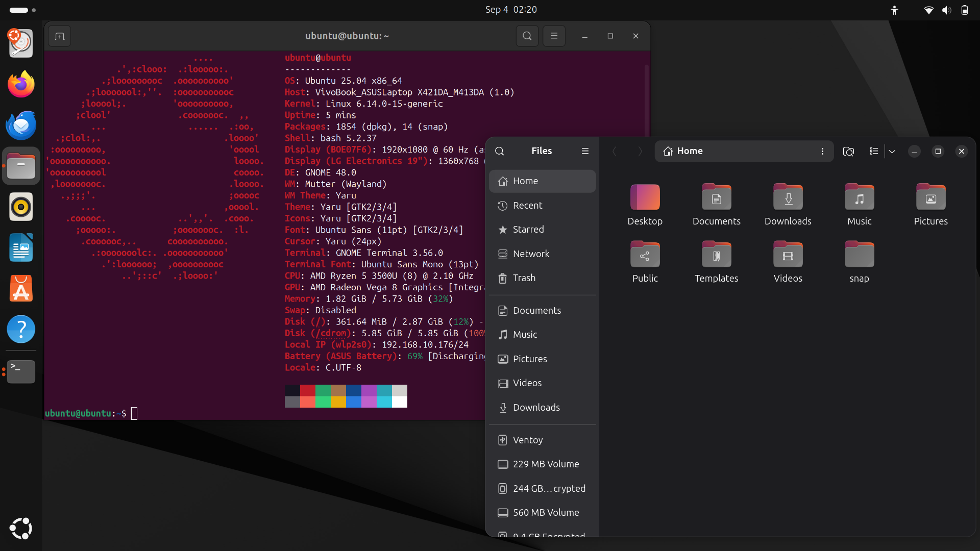Click the workspace indicator in top bar
Screen dimensions: 980x551
point(22,10)
